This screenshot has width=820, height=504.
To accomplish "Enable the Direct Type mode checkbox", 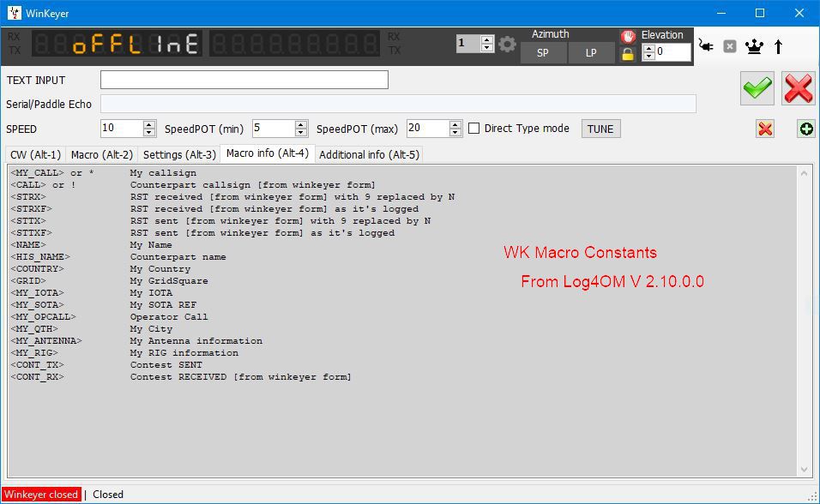I will pos(473,128).
